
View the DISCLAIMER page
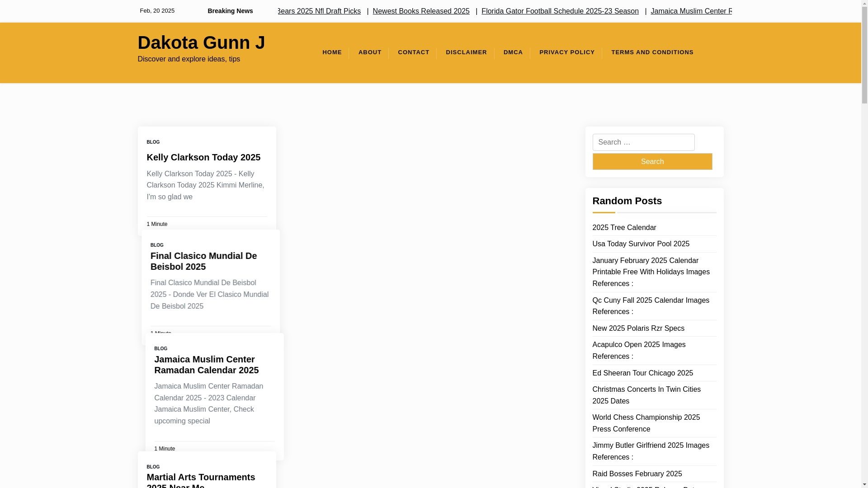pyautogui.click(x=466, y=52)
